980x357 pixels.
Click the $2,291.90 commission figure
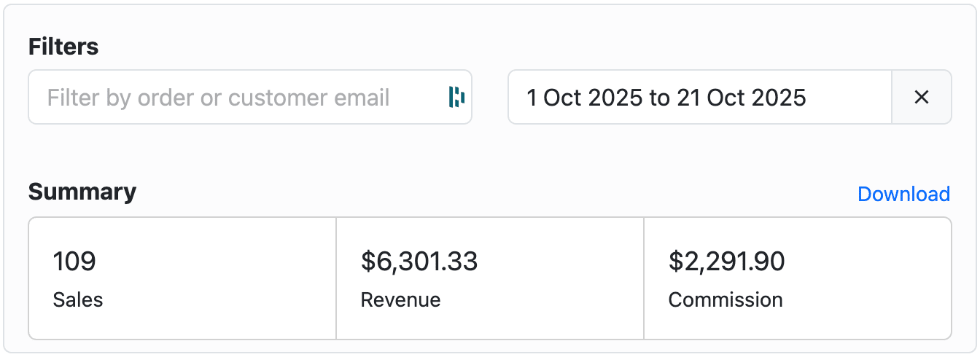pyautogui.click(x=726, y=262)
